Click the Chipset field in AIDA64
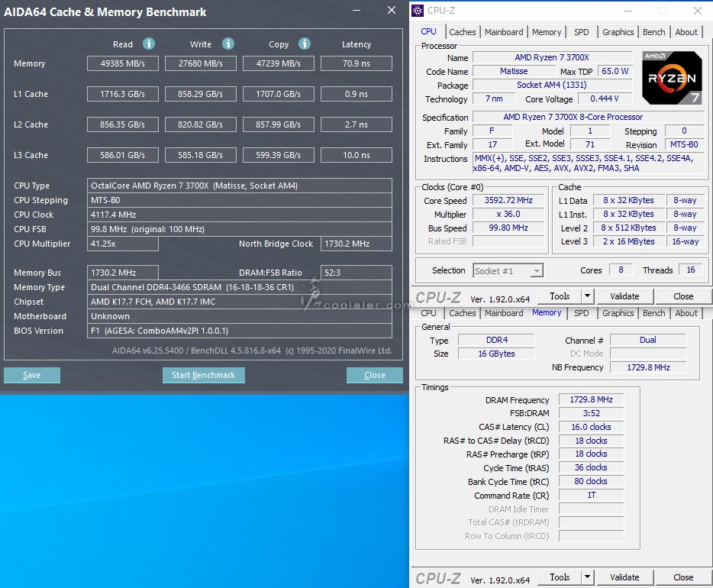This screenshot has height=588, width=713. [240, 302]
